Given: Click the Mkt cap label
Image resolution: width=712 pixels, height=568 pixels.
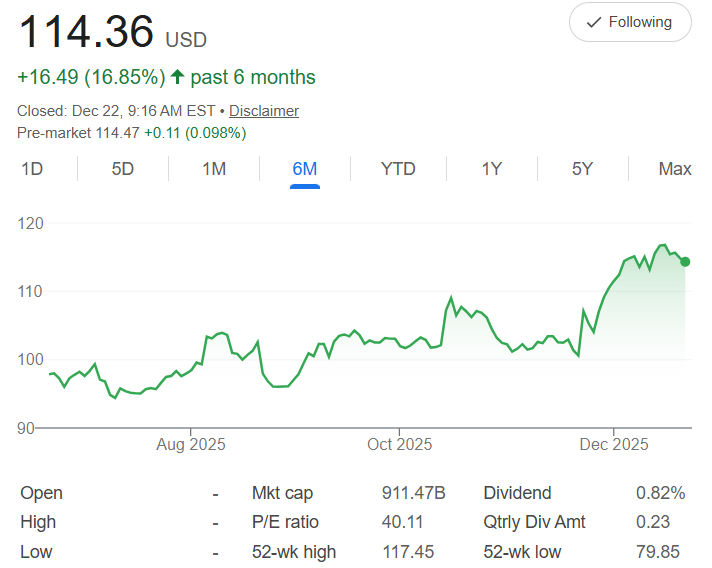Looking at the screenshot, I should (x=284, y=493).
